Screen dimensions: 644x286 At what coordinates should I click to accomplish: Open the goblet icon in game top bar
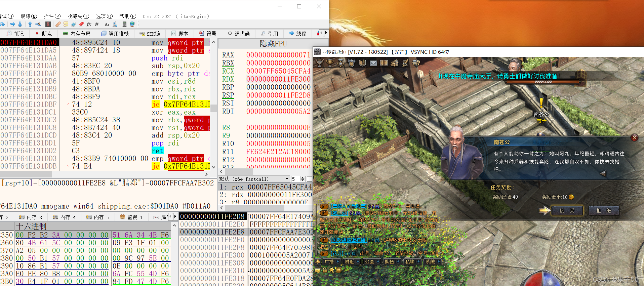tap(319, 63)
